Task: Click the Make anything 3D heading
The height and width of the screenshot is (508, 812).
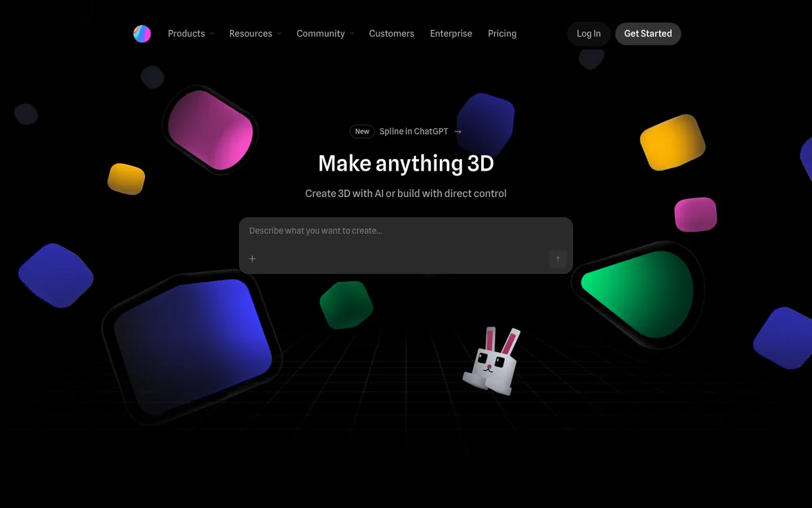Action: [406, 163]
